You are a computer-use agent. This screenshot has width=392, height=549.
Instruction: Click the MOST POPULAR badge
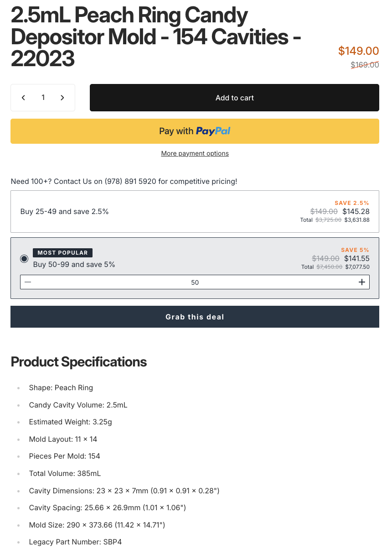(x=63, y=253)
